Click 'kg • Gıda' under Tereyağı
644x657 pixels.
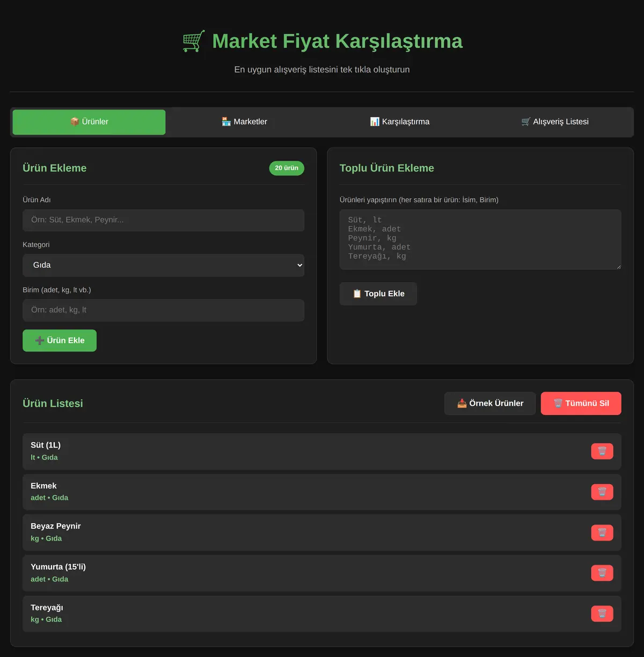pos(46,619)
